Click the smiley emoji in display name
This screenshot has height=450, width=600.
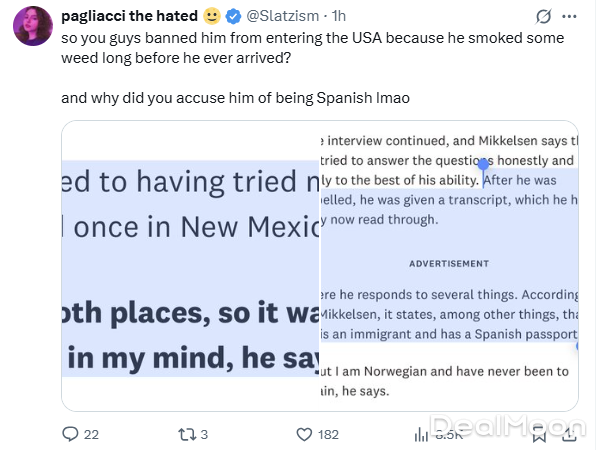pyautogui.click(x=212, y=16)
